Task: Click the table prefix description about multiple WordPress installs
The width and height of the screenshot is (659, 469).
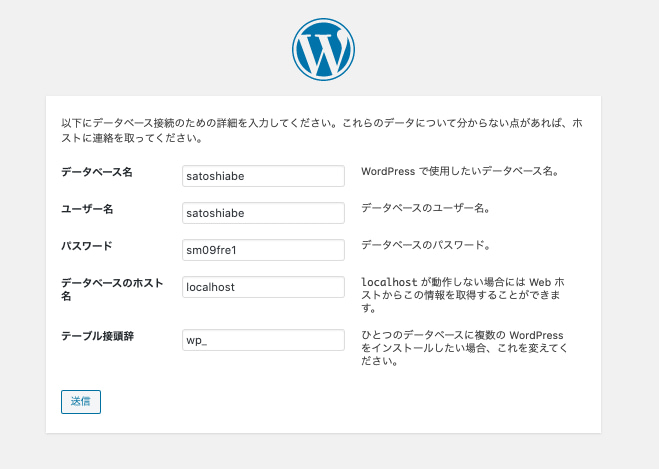Action: pyautogui.click(x=465, y=347)
